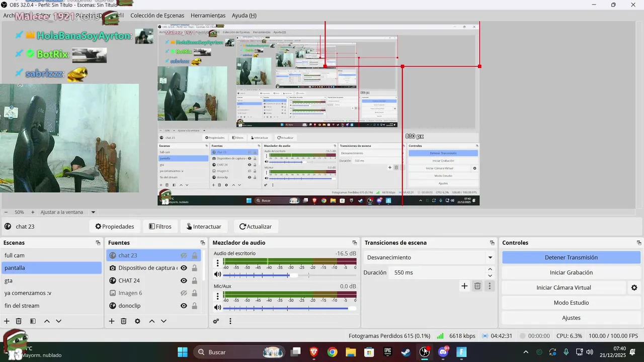Open advanced audio properties gears icon
Image resolution: width=644 pixels, height=362 pixels.
point(216,321)
